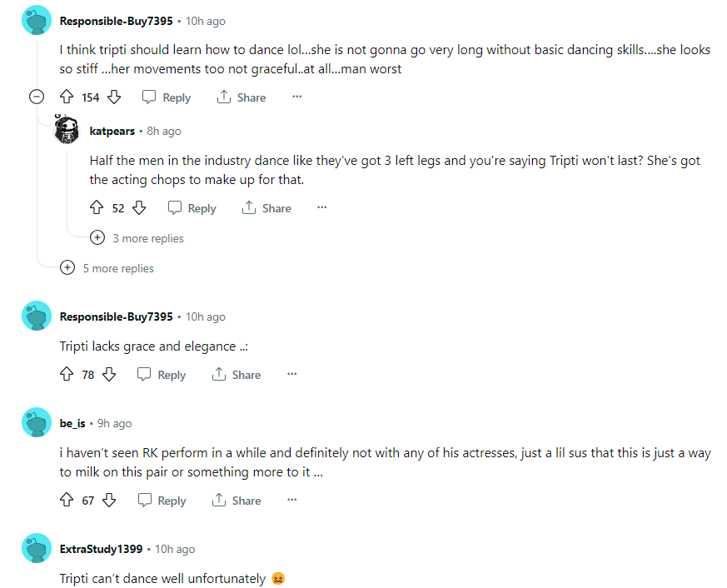
Task: Reply to the "Tripti lacks grace" comment
Action: 162,375
